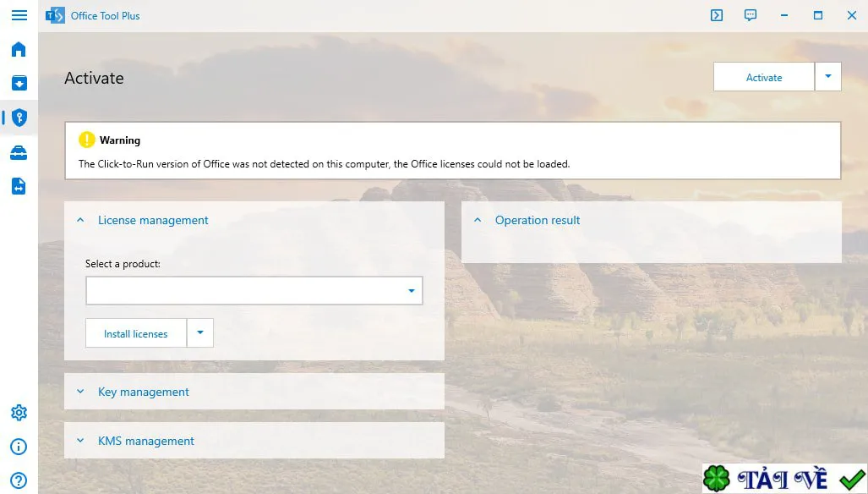Select the Activate shield icon in sidebar

pos(19,118)
